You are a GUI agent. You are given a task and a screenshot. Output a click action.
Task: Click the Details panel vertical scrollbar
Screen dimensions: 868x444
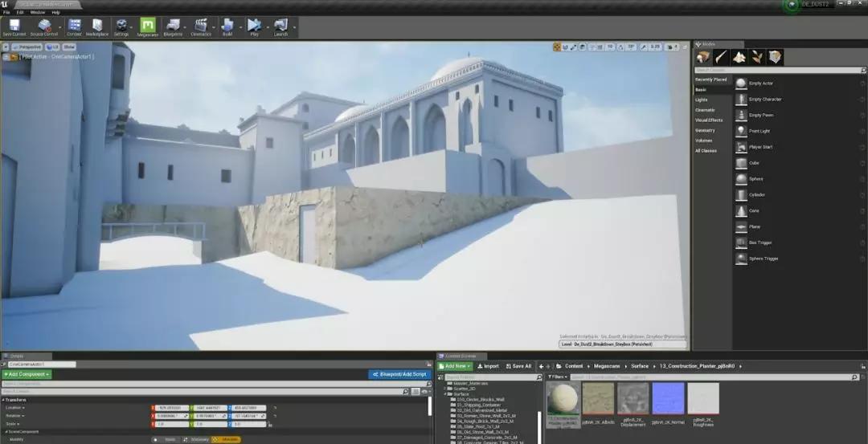pos(430,406)
